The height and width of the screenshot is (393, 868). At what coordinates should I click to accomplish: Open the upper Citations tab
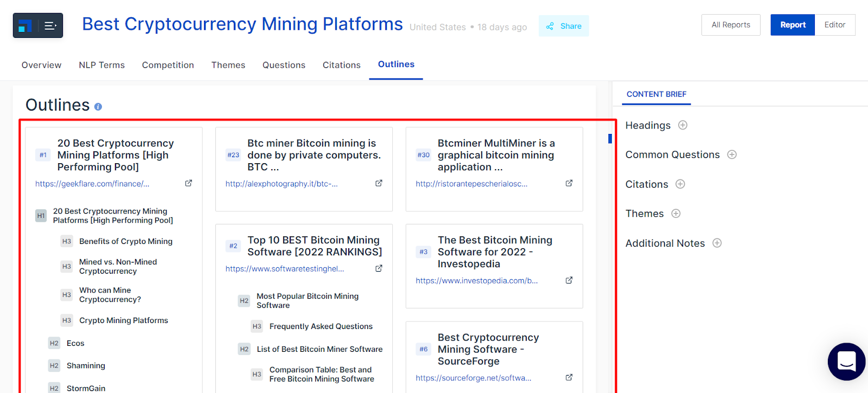click(341, 65)
